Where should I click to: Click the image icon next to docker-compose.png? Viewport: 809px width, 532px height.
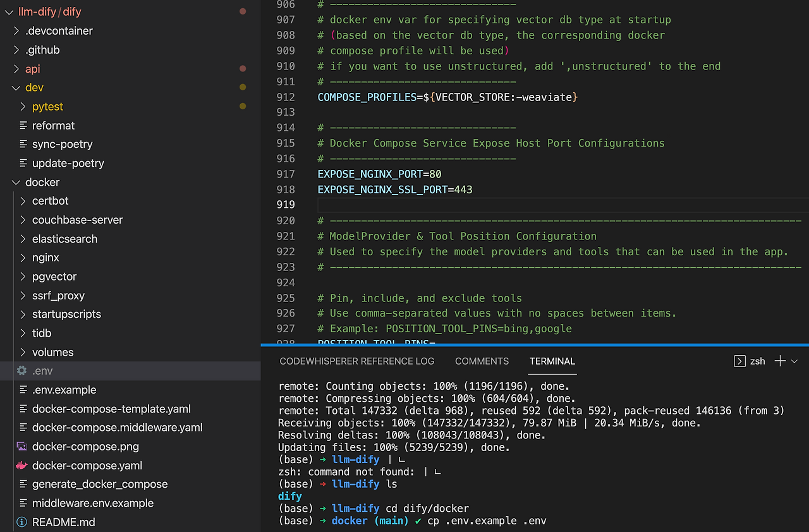(x=21, y=447)
